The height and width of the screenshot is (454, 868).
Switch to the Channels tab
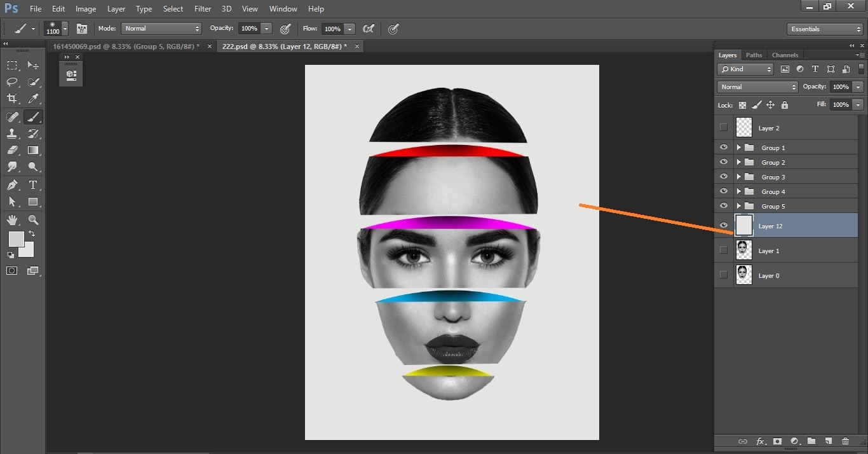point(785,55)
